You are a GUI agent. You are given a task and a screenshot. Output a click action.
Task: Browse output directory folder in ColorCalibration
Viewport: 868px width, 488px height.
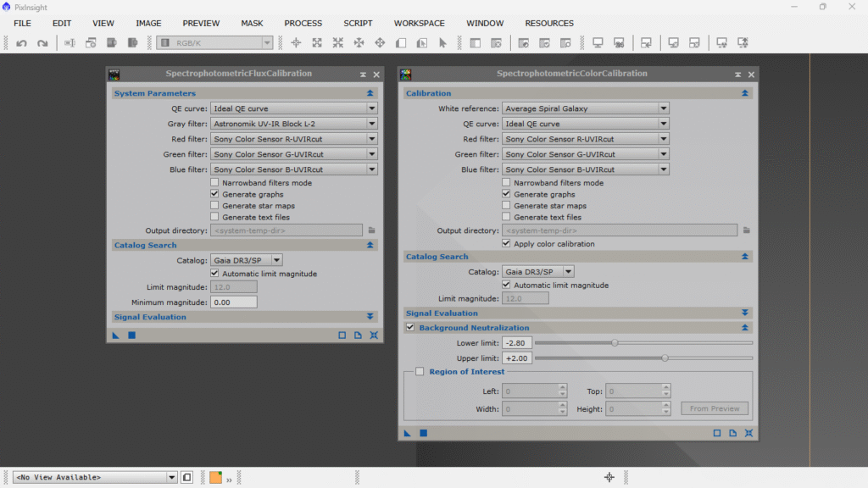pos(747,230)
